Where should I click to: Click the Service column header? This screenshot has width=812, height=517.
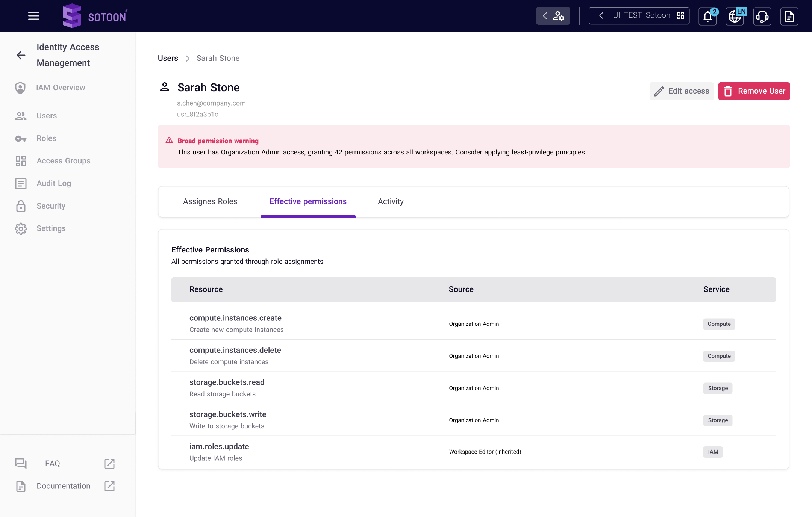point(717,289)
